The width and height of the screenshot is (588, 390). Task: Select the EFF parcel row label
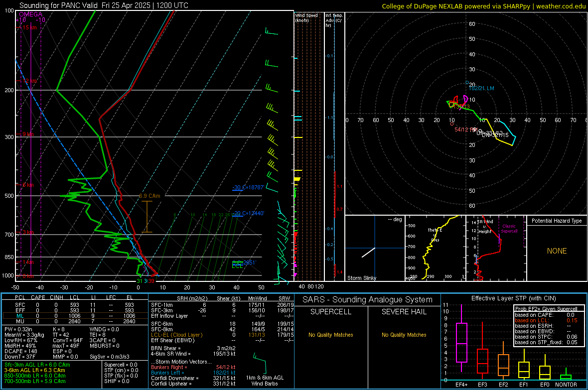(20, 310)
